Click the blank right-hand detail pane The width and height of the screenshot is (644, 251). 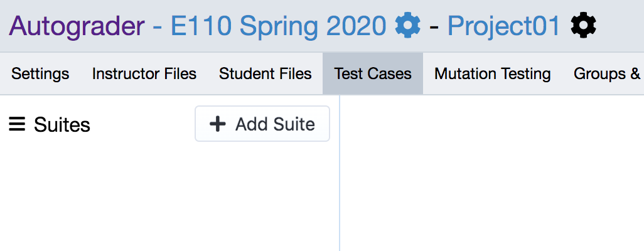[x=490, y=176]
